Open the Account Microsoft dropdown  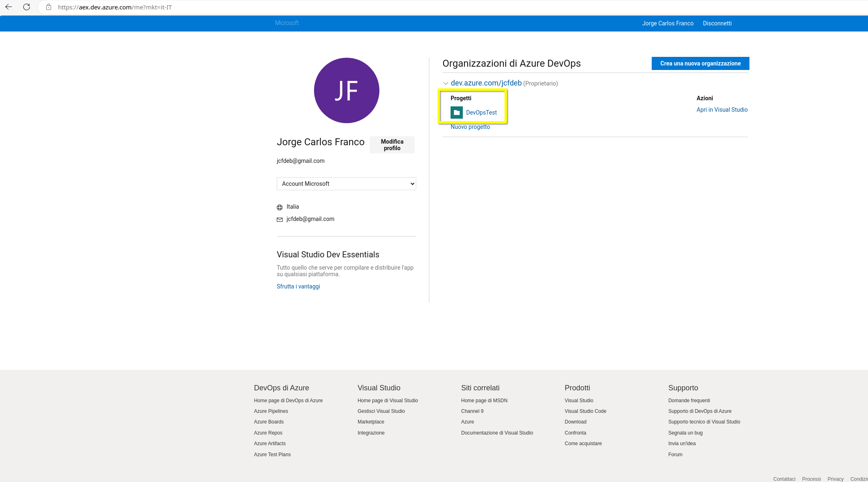347,183
